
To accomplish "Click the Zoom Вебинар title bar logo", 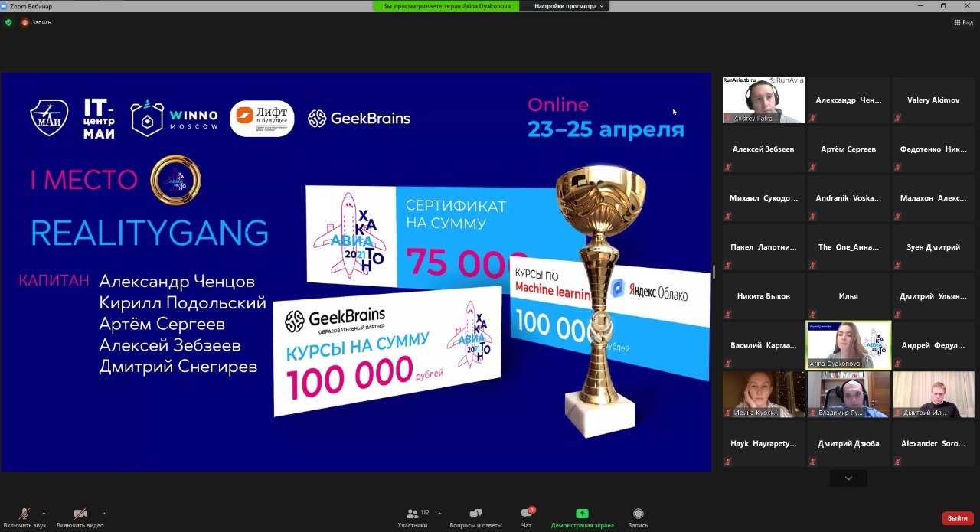I will click(x=5, y=5).
